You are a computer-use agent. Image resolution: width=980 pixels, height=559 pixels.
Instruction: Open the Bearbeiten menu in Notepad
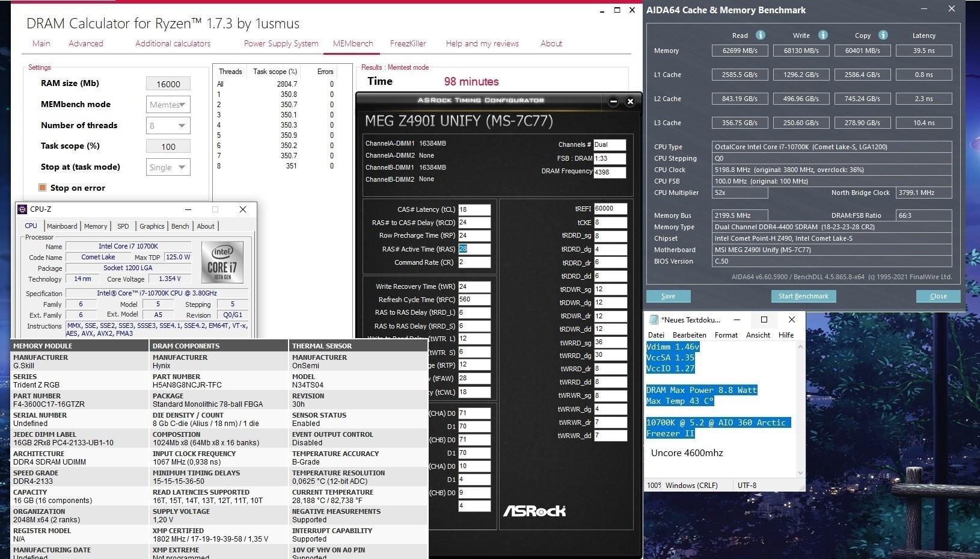pos(689,335)
